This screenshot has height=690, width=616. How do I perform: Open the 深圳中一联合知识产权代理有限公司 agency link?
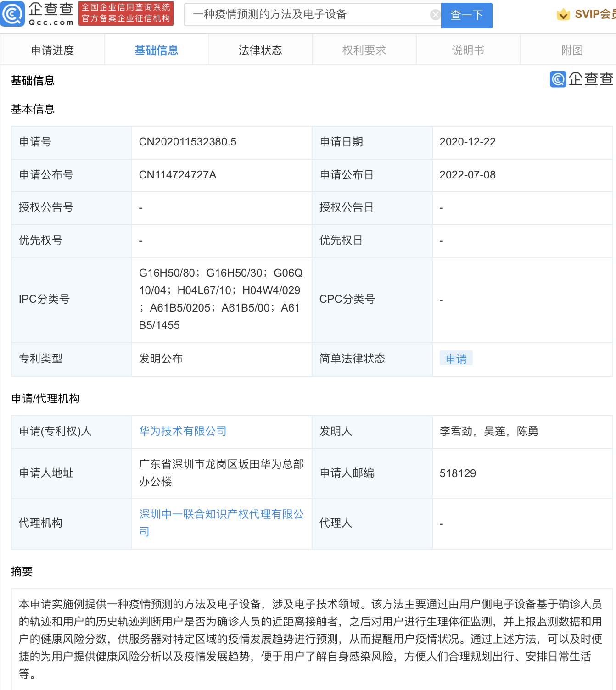[221, 523]
